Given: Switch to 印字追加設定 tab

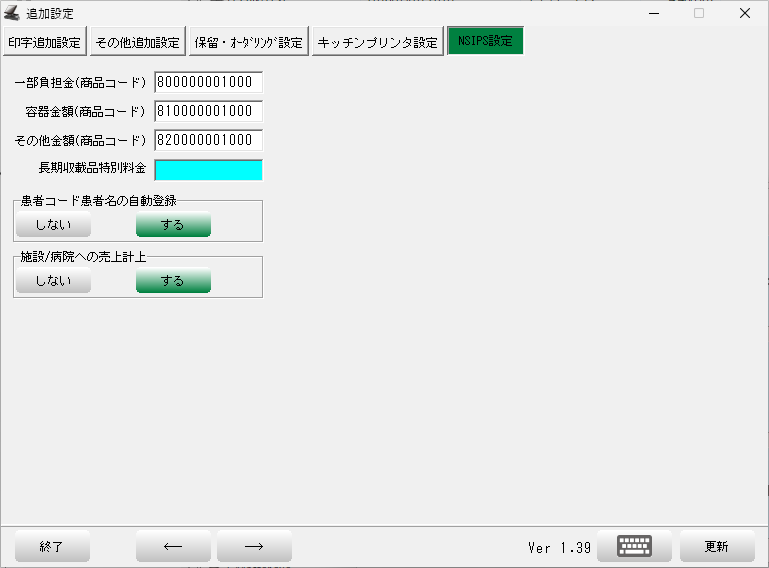Looking at the screenshot, I should tap(44, 42).
